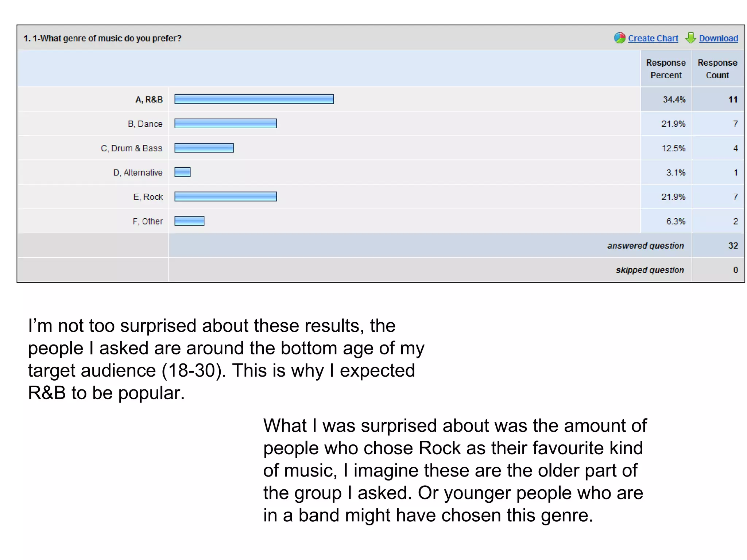
Task: Click the Create Chart pie icon
Action: point(619,38)
